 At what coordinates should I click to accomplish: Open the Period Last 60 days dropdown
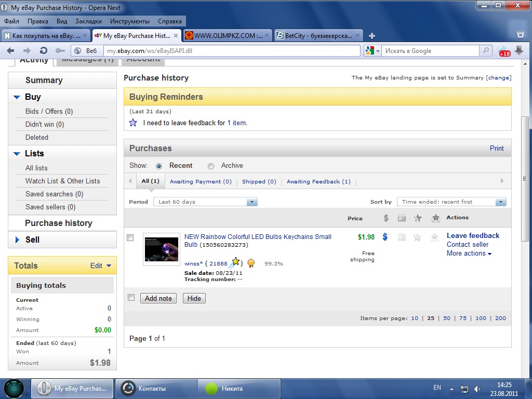coord(205,202)
